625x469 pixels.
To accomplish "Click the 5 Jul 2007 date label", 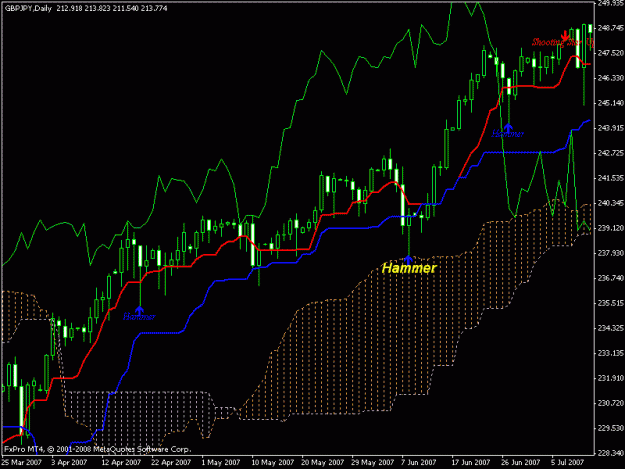I will coord(568,463).
